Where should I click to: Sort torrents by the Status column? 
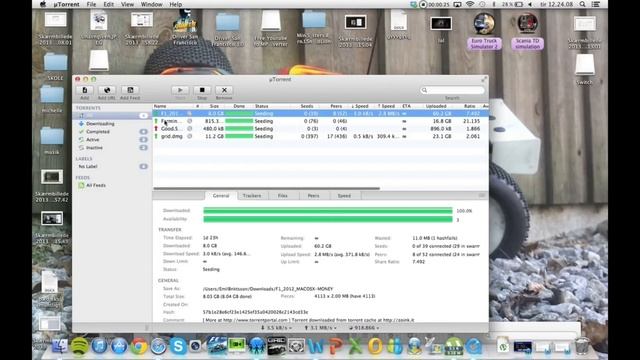click(x=262, y=106)
